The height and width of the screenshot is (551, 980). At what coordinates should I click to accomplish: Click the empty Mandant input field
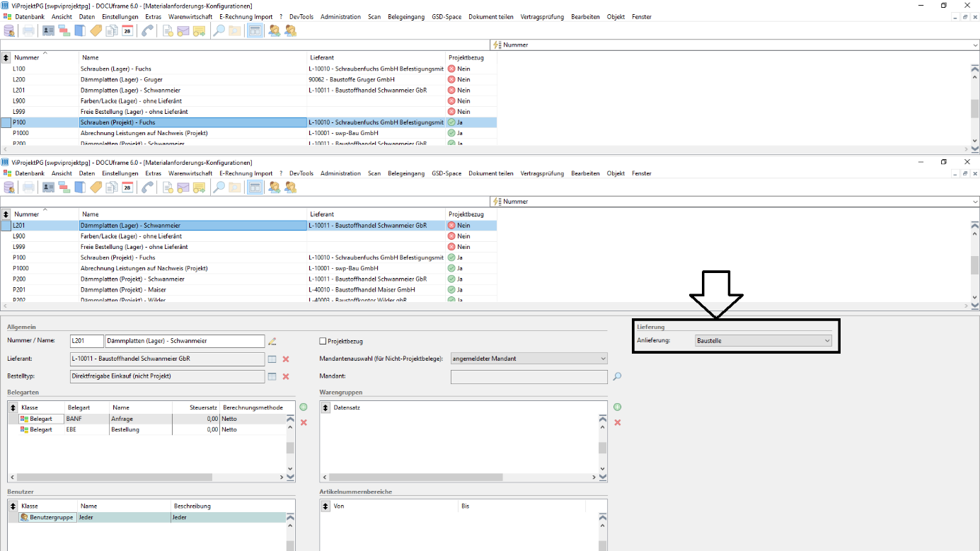point(529,376)
